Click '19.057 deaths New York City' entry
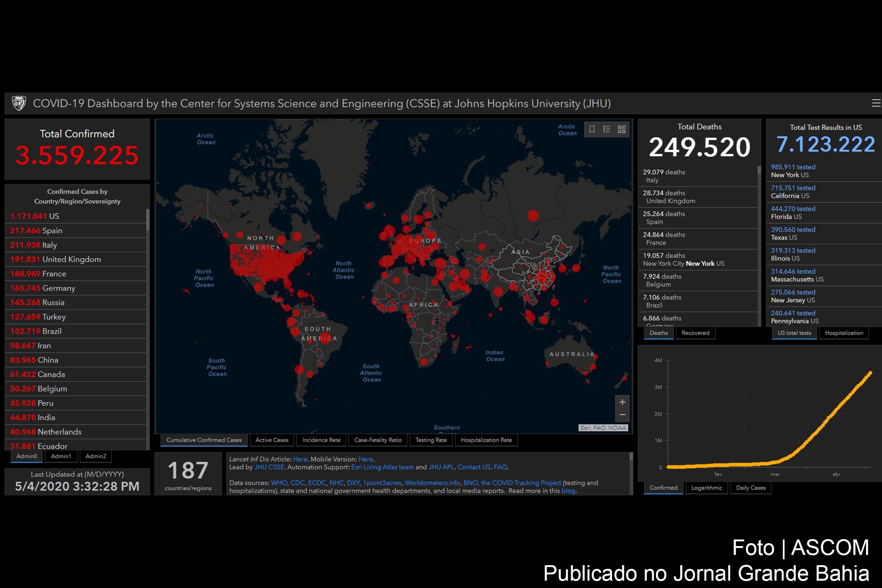The image size is (882, 588). coord(698,259)
